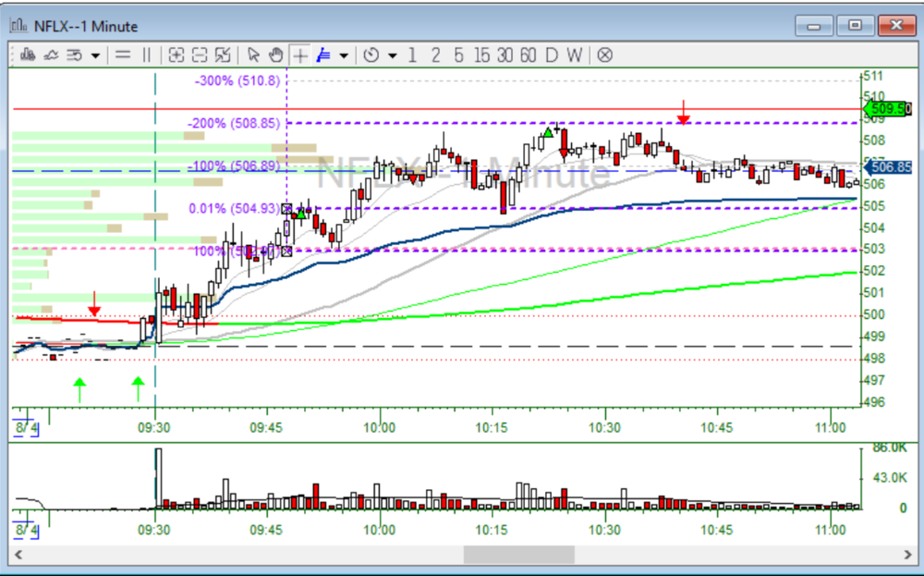
Task: Click the circled X cancel icon
Action: [604, 55]
